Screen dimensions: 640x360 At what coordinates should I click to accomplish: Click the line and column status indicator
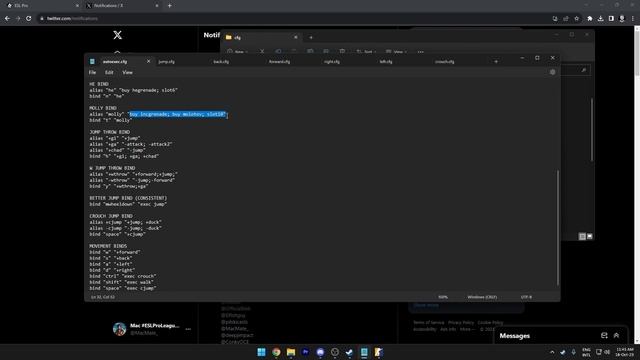pyautogui.click(x=103, y=297)
